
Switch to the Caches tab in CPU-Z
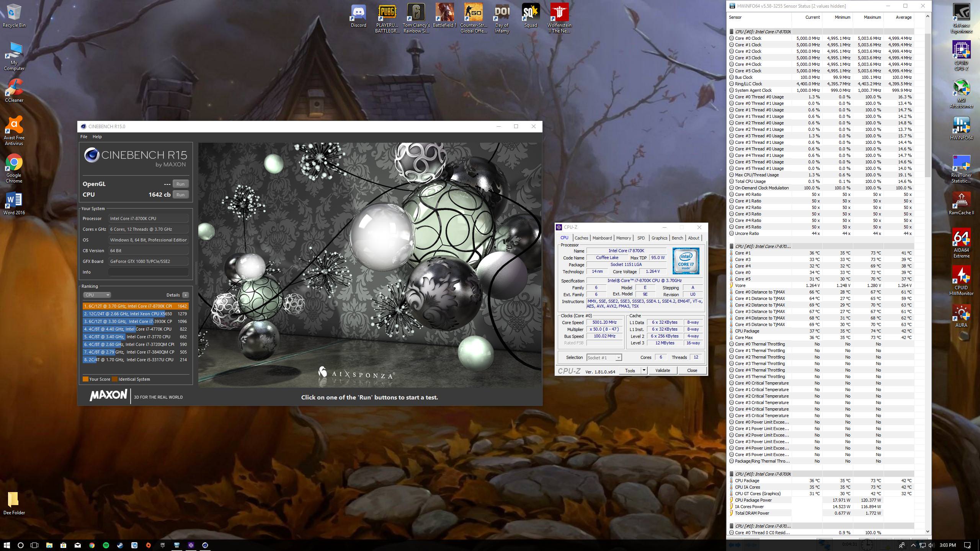coord(581,238)
